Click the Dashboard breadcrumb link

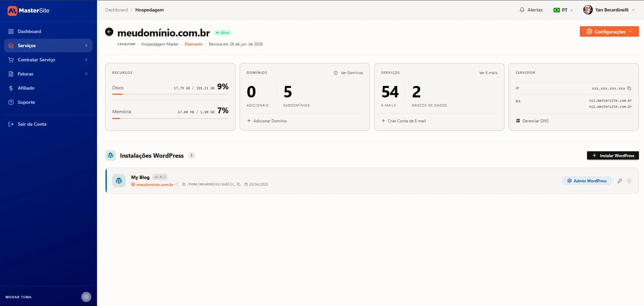pos(116,10)
